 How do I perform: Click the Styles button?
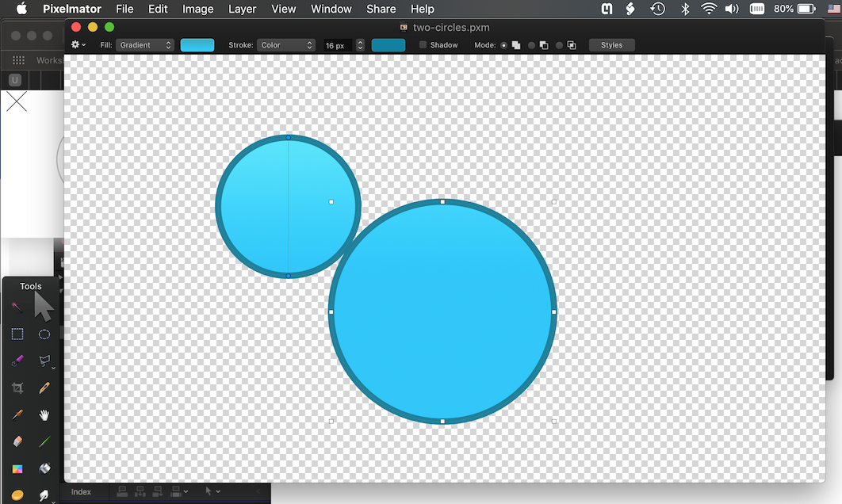point(611,45)
